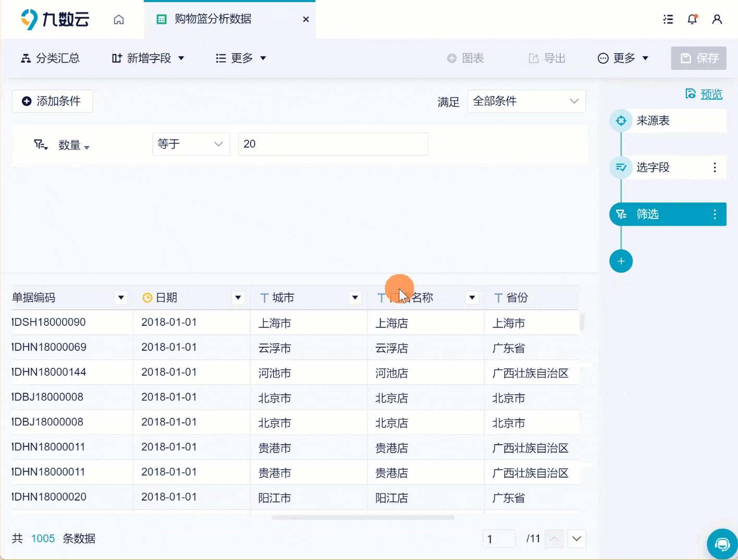Click the next page stepper arrow
This screenshot has height=560, width=738.
tap(576, 539)
